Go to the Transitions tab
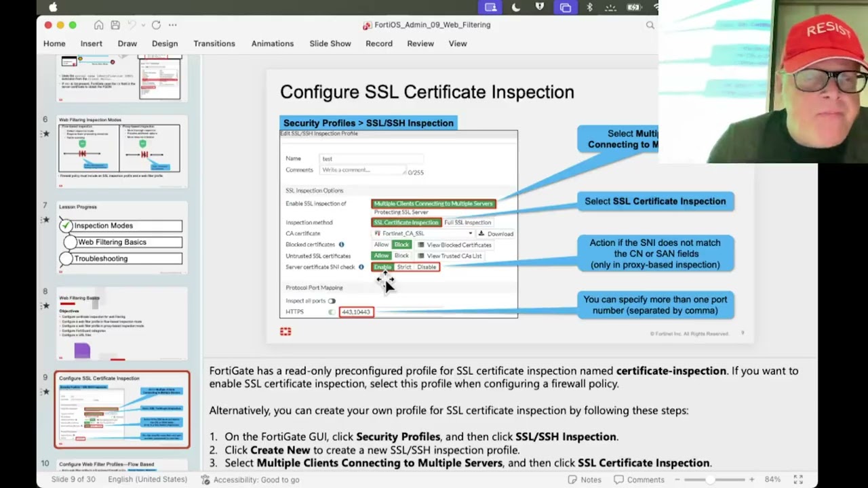 (214, 43)
